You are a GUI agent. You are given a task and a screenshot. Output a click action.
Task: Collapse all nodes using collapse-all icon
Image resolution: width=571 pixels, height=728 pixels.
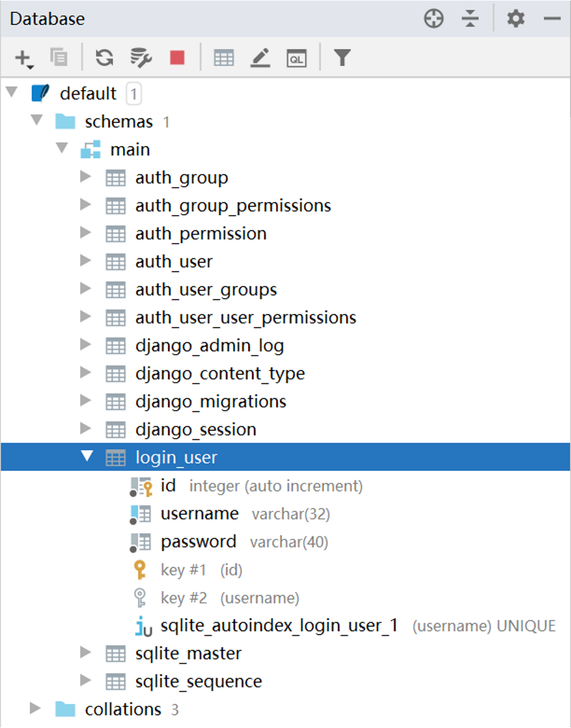[471, 19]
